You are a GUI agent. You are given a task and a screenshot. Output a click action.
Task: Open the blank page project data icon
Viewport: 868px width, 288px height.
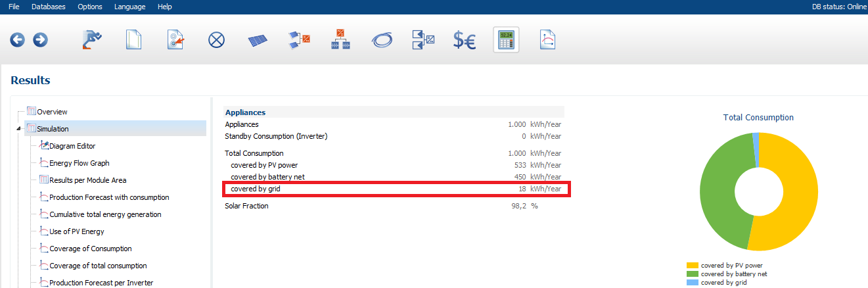(x=134, y=40)
